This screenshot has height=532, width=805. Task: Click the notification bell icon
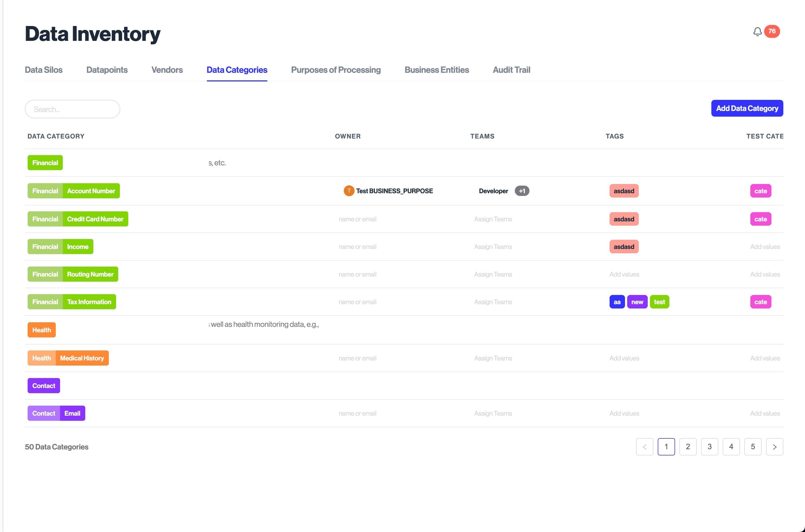click(x=757, y=32)
